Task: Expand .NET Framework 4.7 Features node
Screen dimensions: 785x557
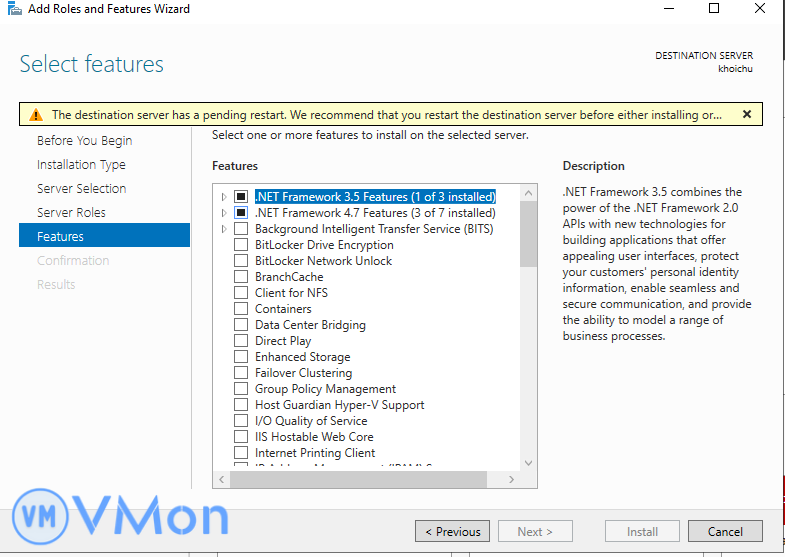Action: pos(224,213)
